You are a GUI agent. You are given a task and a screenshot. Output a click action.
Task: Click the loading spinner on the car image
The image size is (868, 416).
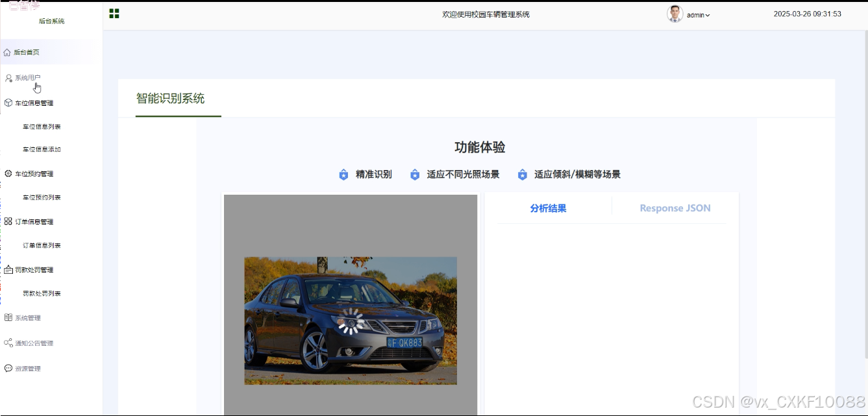point(351,321)
